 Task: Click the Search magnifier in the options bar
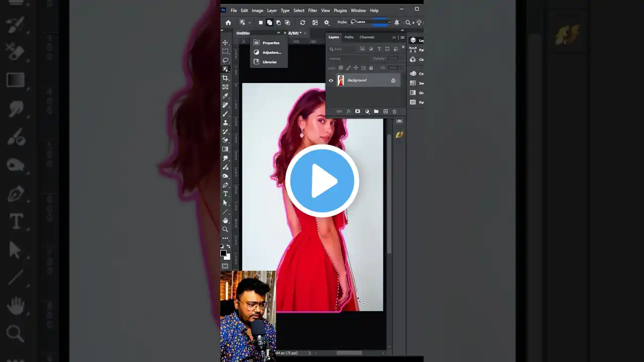point(408,23)
